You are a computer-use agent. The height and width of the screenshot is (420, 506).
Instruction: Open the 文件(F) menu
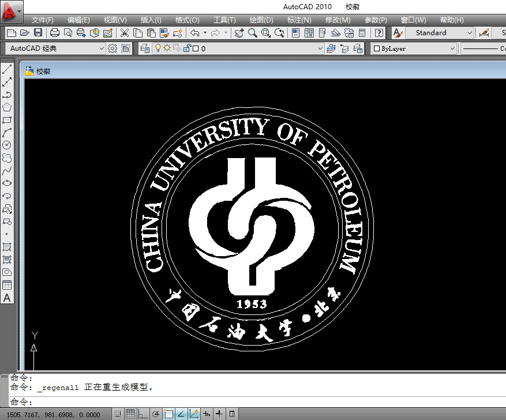click(x=42, y=20)
